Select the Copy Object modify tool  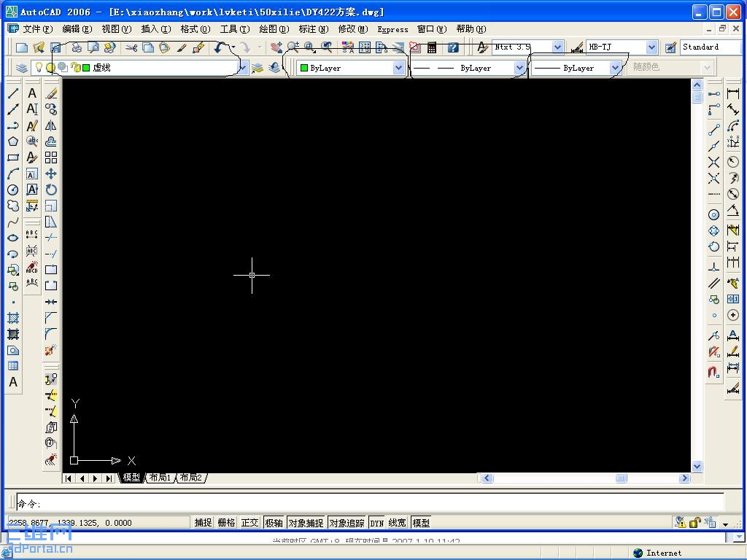pyautogui.click(x=51, y=109)
